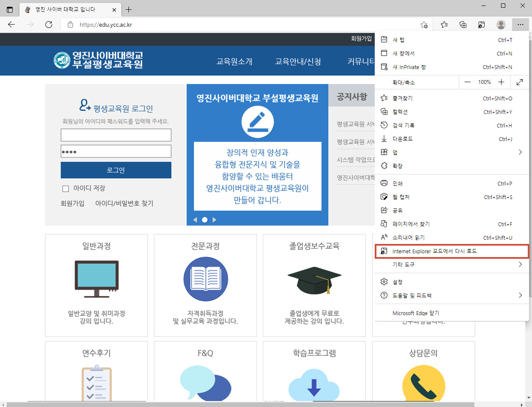Open 교육안내/신청 navigation menu

(x=298, y=61)
